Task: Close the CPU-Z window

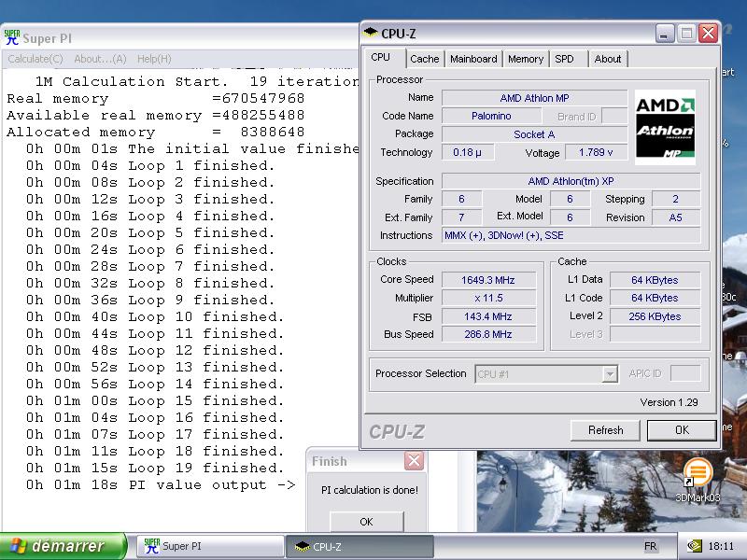Action: pyautogui.click(x=709, y=34)
